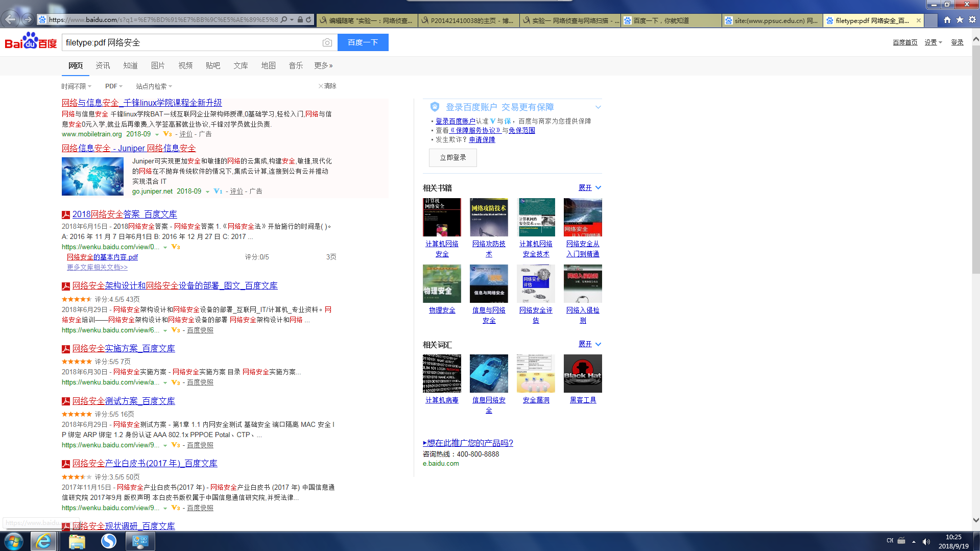Show hidden tray icons arrow
This screenshot has width=980, height=551.
point(914,542)
